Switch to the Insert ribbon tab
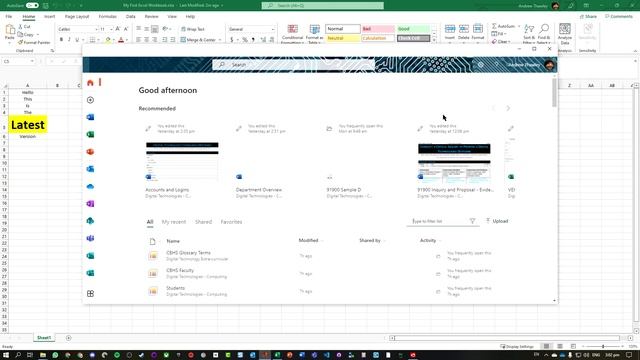The height and width of the screenshot is (360, 640). [49, 17]
